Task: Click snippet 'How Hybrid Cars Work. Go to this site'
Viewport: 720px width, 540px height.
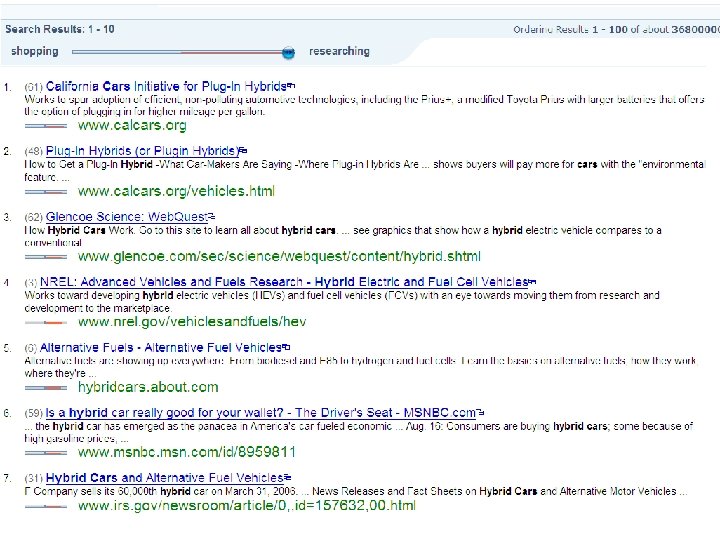Action: (343, 236)
